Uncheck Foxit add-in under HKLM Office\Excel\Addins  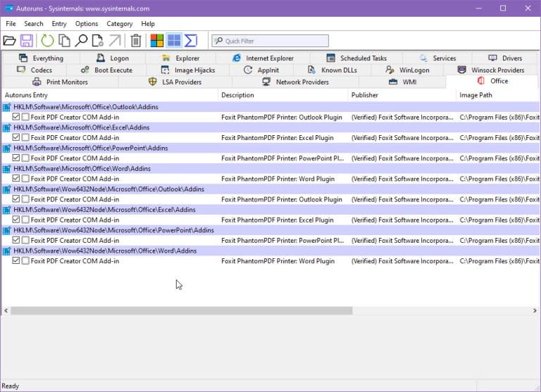(x=16, y=137)
